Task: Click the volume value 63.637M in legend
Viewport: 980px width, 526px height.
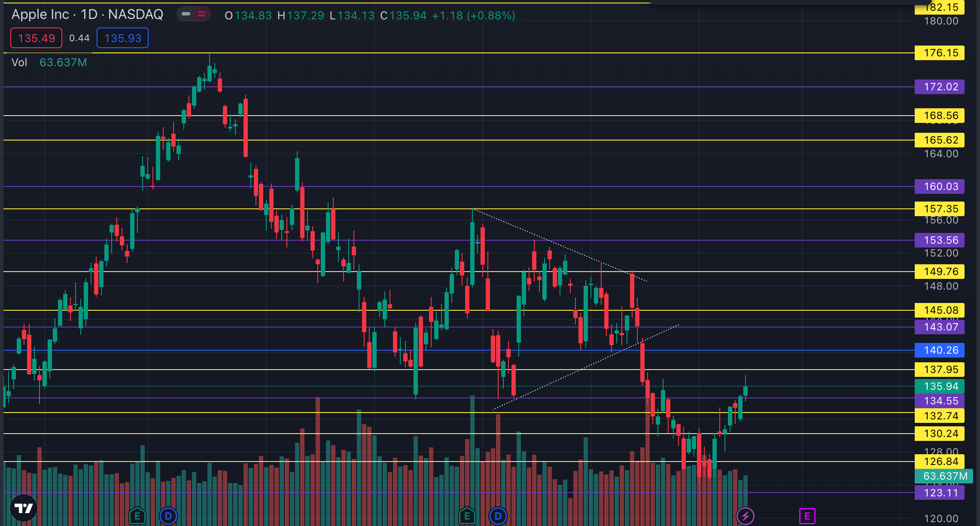Action: pyautogui.click(x=63, y=63)
